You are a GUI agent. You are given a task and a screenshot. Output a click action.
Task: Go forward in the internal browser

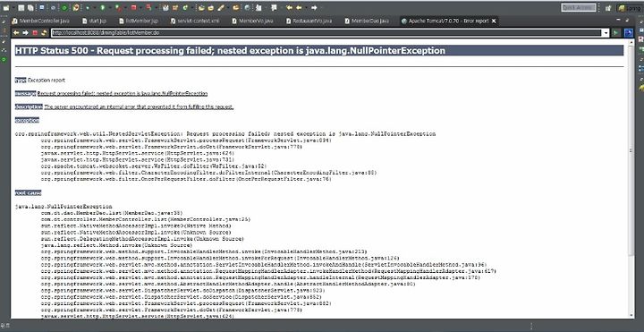25,32
